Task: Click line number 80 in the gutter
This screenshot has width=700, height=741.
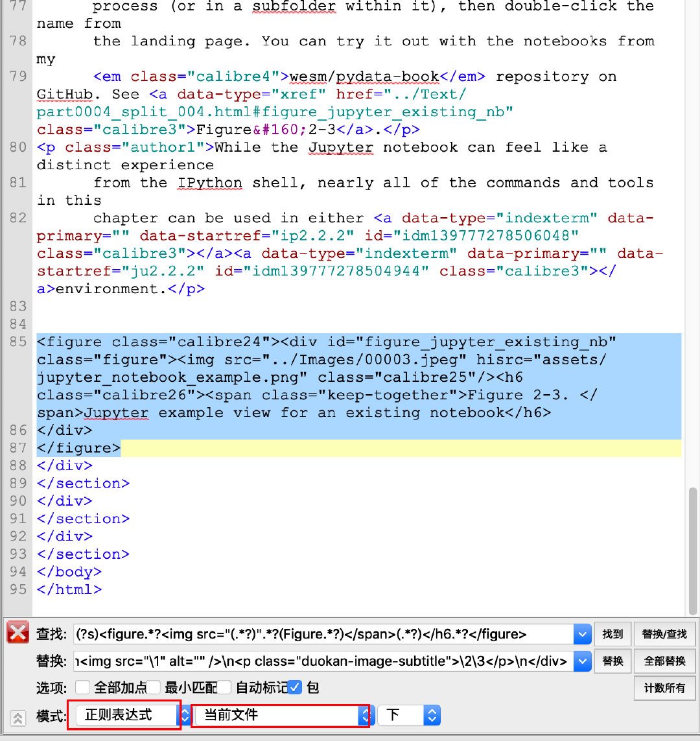Action: point(18,147)
